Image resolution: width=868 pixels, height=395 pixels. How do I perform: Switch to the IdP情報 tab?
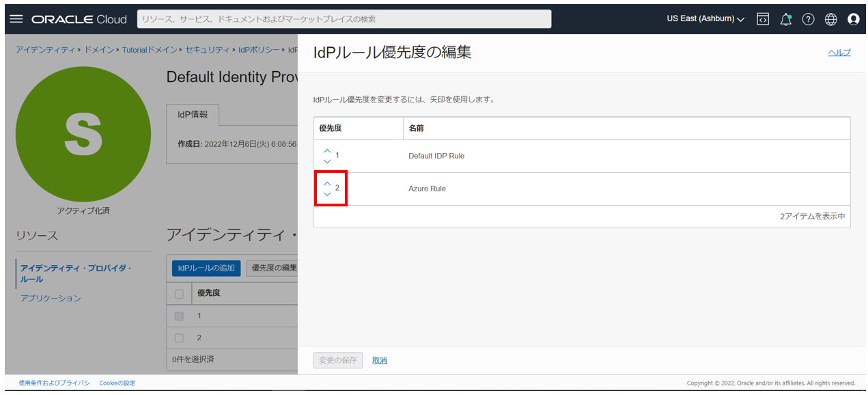click(193, 115)
